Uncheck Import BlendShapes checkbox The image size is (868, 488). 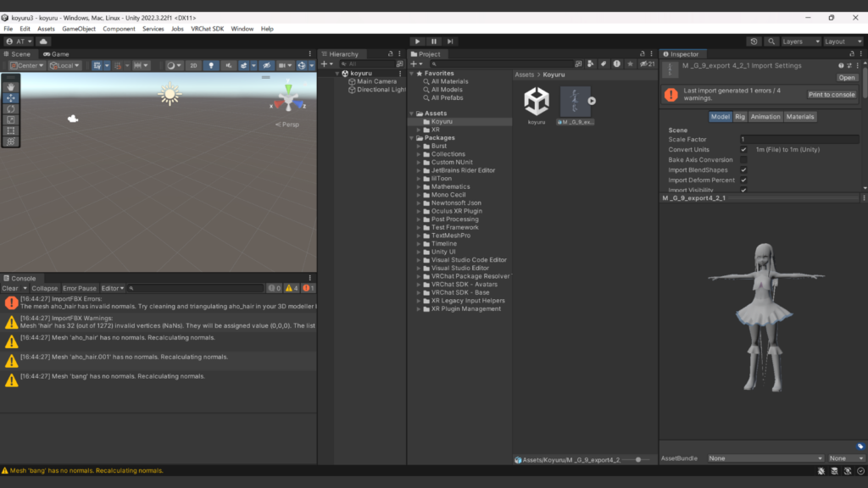pyautogui.click(x=743, y=170)
